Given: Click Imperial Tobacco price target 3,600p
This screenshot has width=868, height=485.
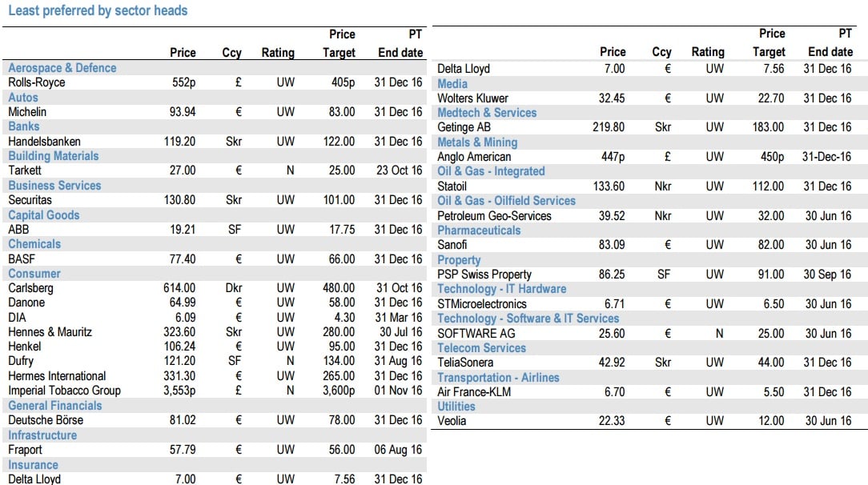Looking at the screenshot, I should coord(339,391).
